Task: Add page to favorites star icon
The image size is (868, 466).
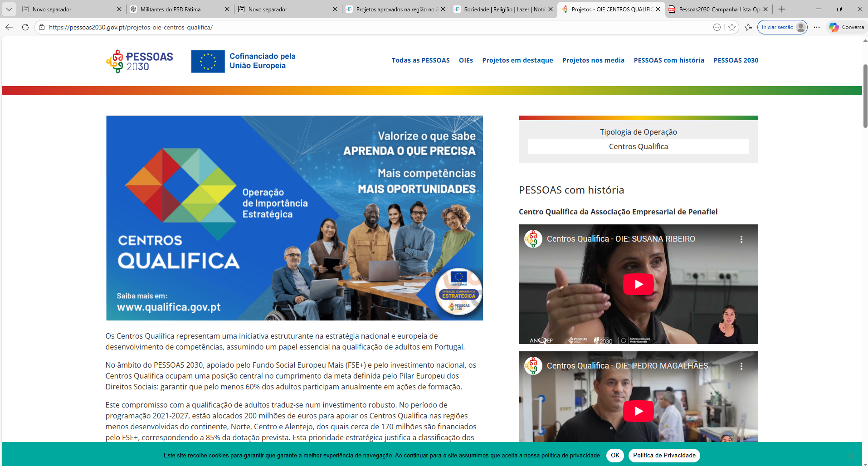Action: tap(732, 27)
